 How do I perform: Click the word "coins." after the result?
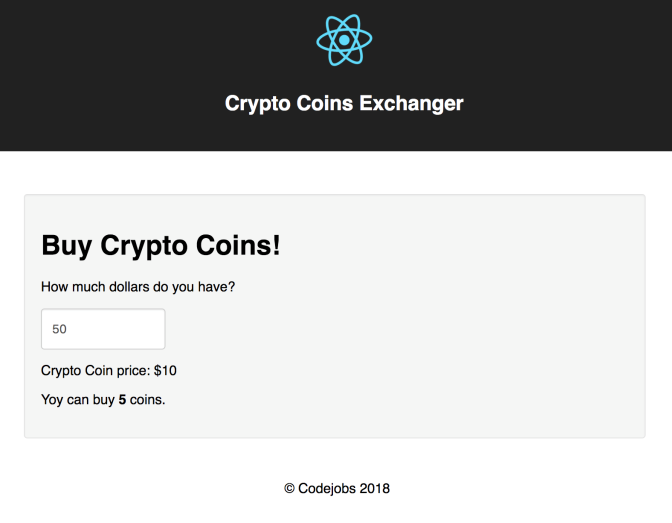(148, 400)
